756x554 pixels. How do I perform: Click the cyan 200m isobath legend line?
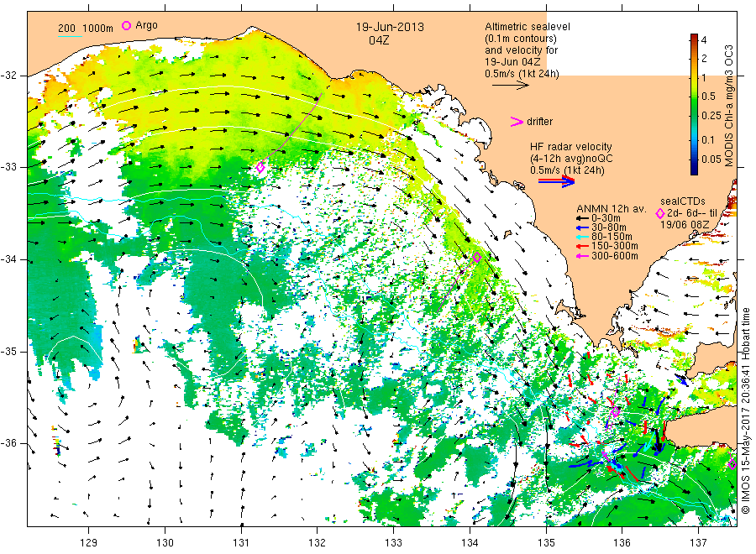click(x=70, y=36)
